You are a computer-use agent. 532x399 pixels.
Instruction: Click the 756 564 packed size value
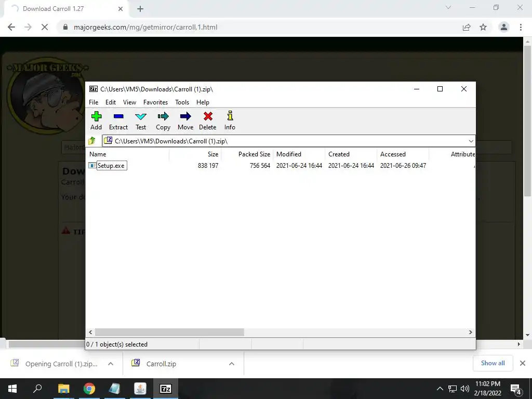point(260,166)
